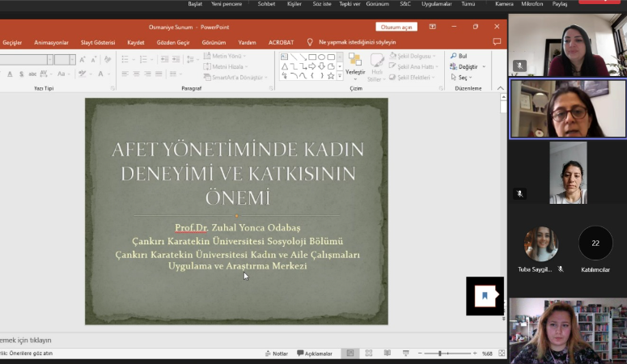This screenshot has width=627, height=364.
Task: Click the Normal view icon
Action: [x=350, y=353]
